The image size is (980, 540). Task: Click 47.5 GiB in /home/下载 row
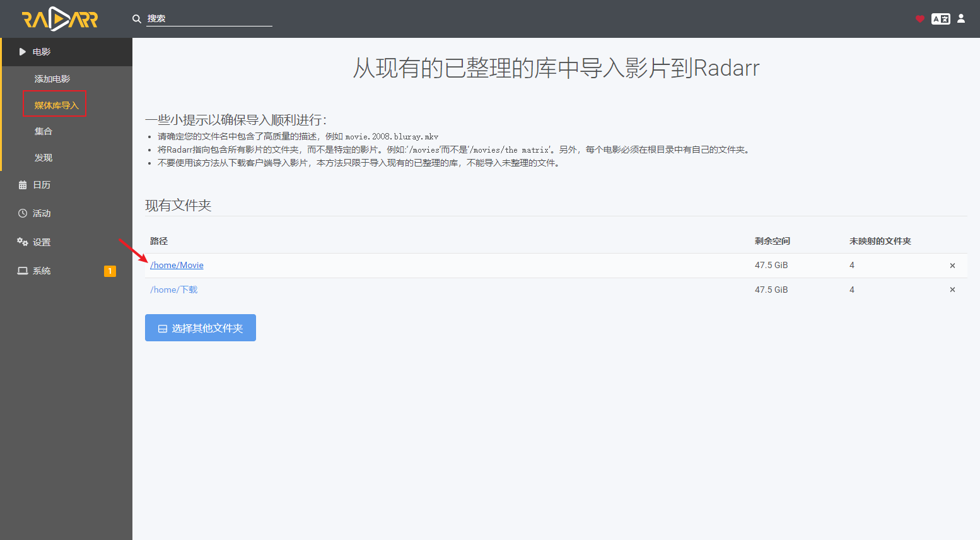(771, 290)
